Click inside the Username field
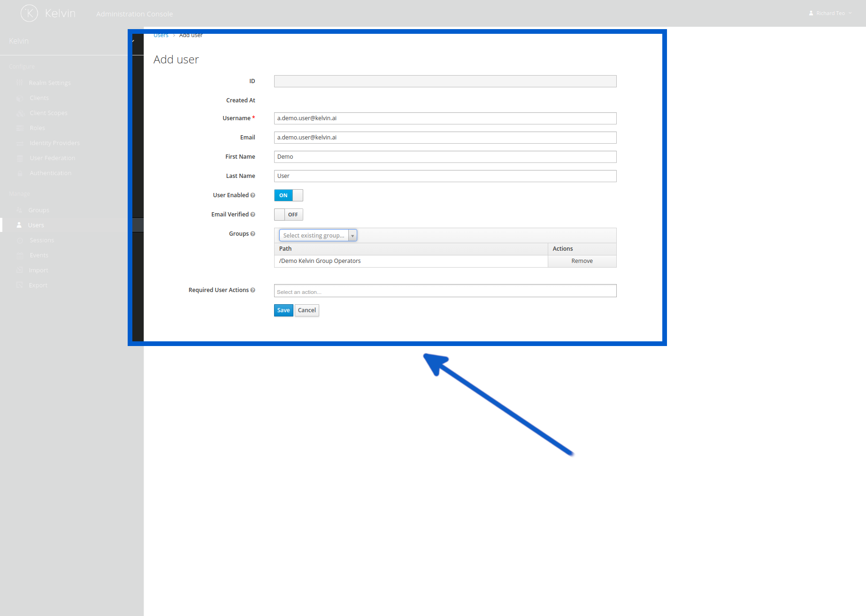 click(445, 118)
